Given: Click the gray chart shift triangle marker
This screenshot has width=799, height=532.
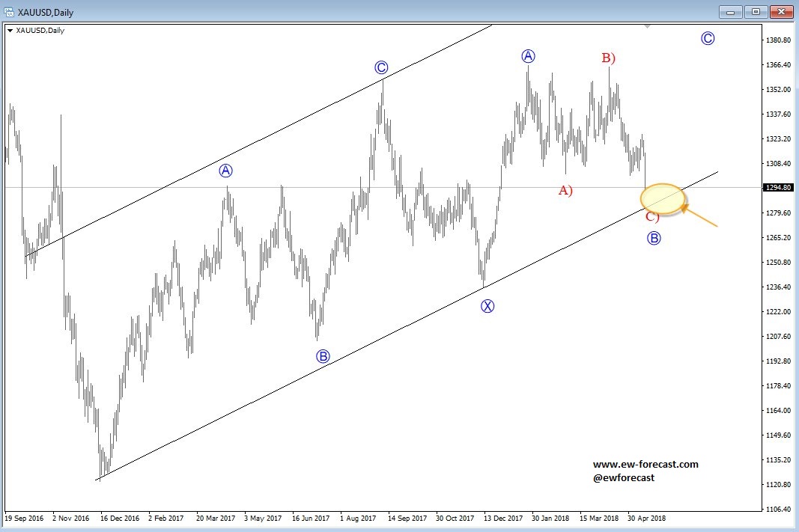Looking at the screenshot, I should click(x=648, y=26).
